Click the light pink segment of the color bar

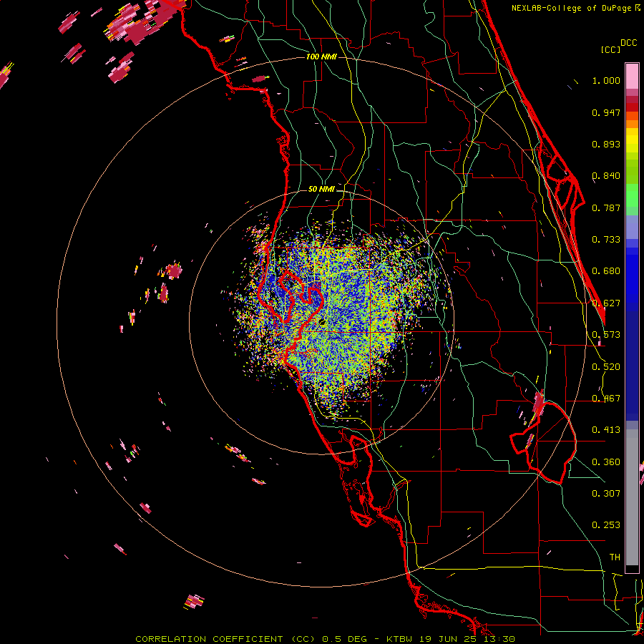(x=632, y=76)
